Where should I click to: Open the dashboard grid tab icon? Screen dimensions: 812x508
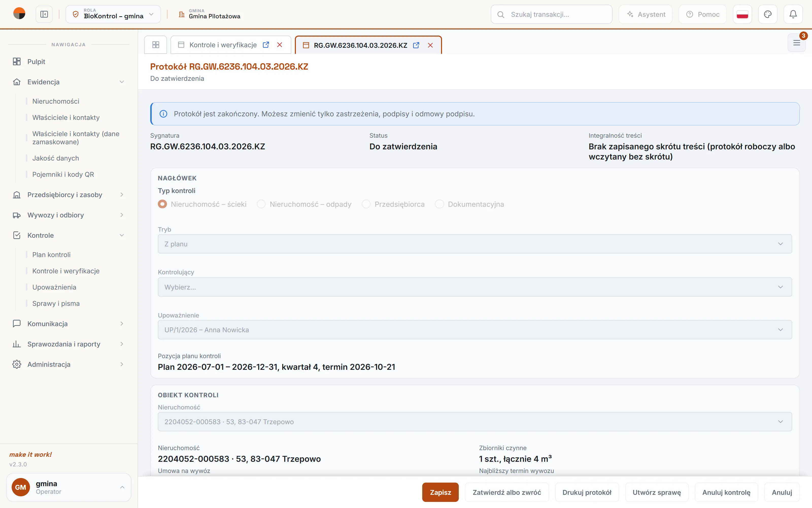tap(156, 45)
